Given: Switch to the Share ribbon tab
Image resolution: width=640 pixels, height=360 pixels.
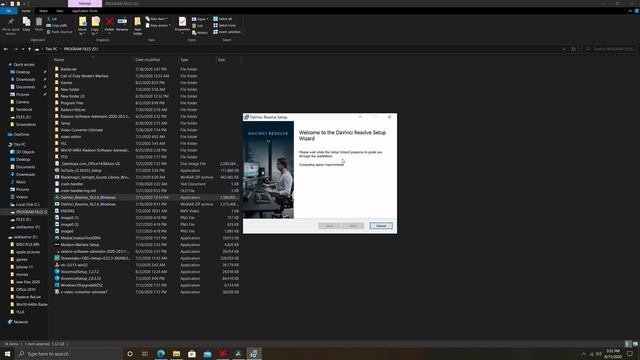Looking at the screenshot, I should (43, 11).
